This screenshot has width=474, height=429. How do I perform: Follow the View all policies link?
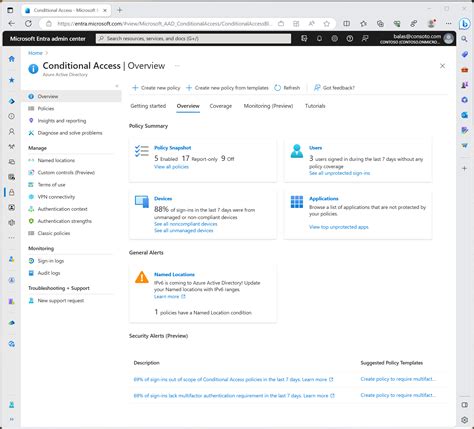tap(171, 167)
